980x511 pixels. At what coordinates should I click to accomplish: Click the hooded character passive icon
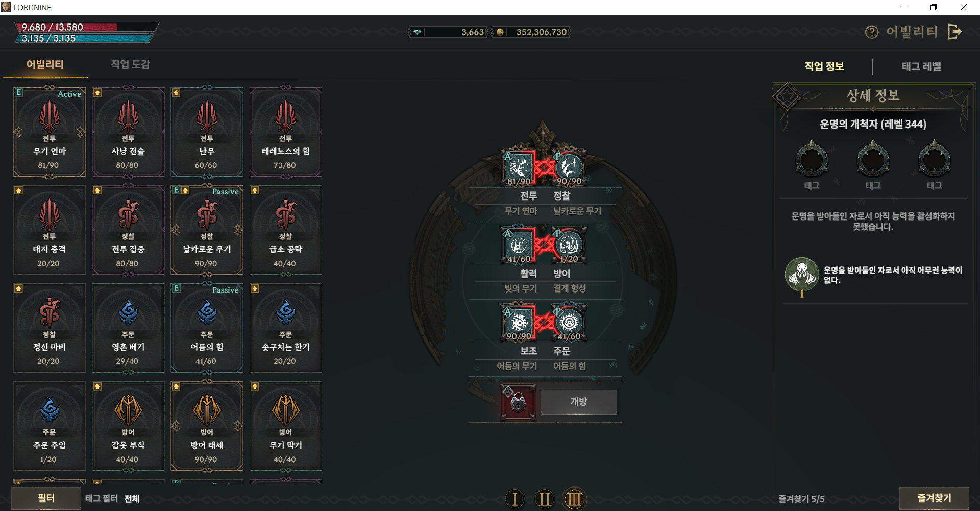tap(802, 274)
